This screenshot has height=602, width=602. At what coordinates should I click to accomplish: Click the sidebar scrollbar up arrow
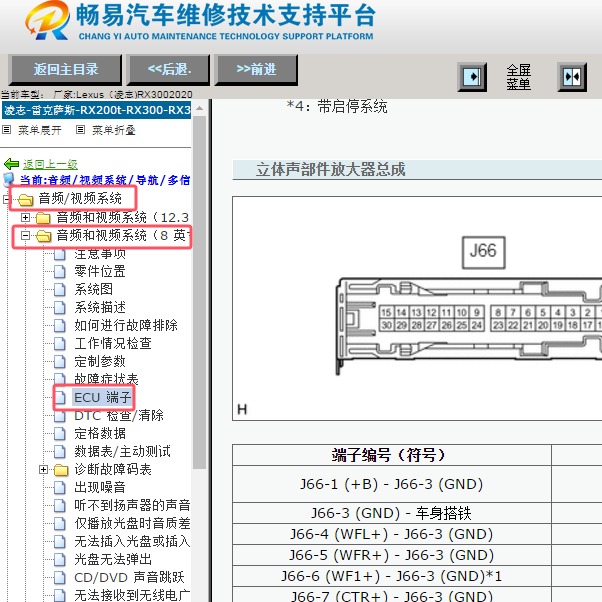tap(200, 109)
